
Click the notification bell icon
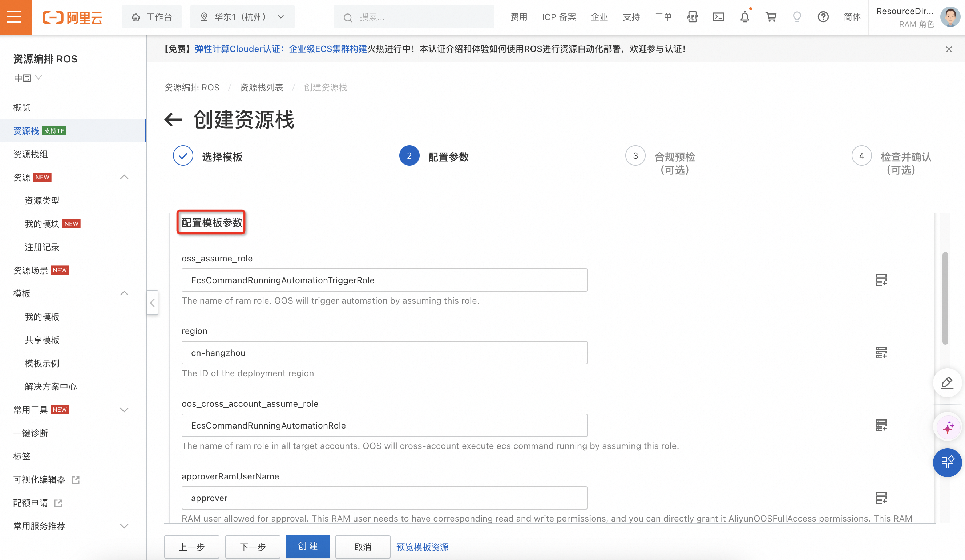pyautogui.click(x=744, y=17)
